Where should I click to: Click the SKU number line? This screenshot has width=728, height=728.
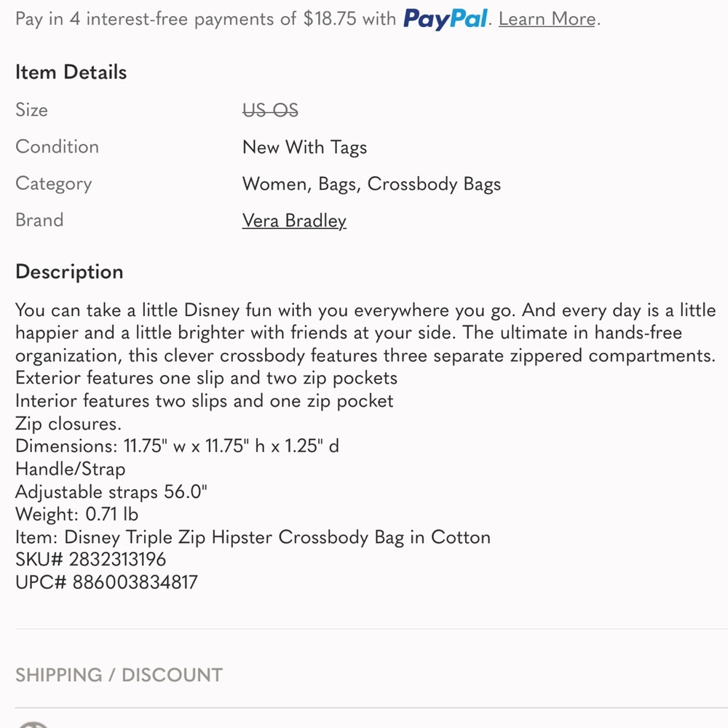click(x=90, y=559)
